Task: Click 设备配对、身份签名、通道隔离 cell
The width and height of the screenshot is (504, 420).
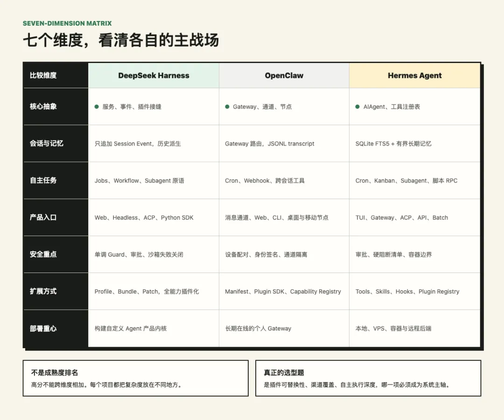Action: [284, 254]
